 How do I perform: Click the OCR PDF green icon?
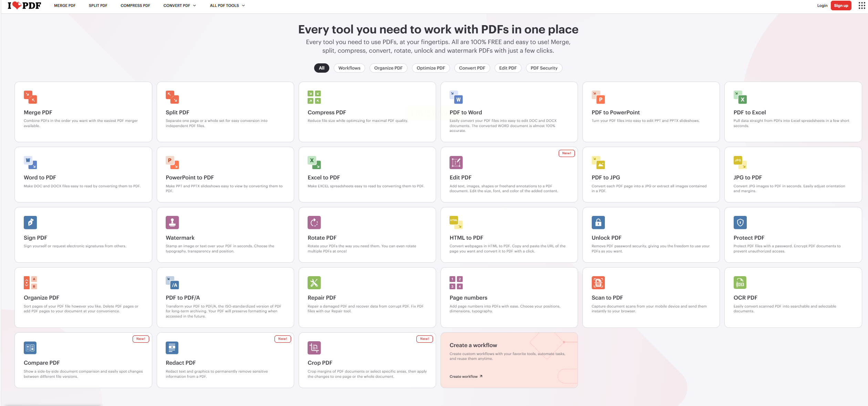[740, 283]
